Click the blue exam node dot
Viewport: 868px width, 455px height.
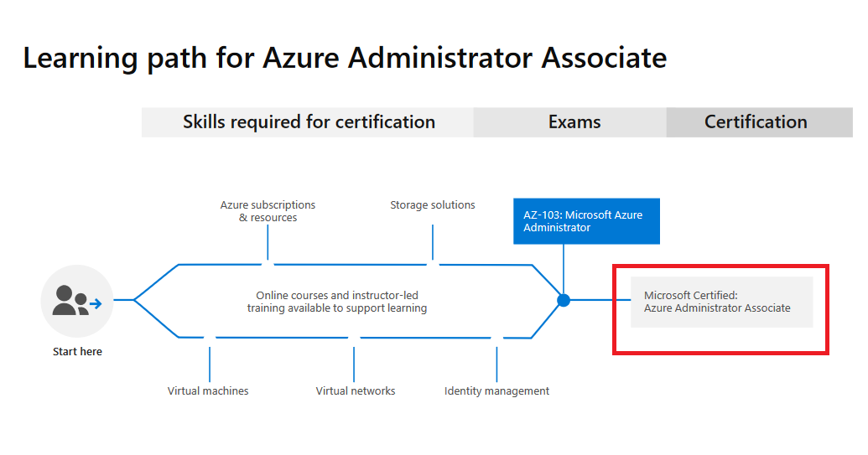(x=564, y=300)
